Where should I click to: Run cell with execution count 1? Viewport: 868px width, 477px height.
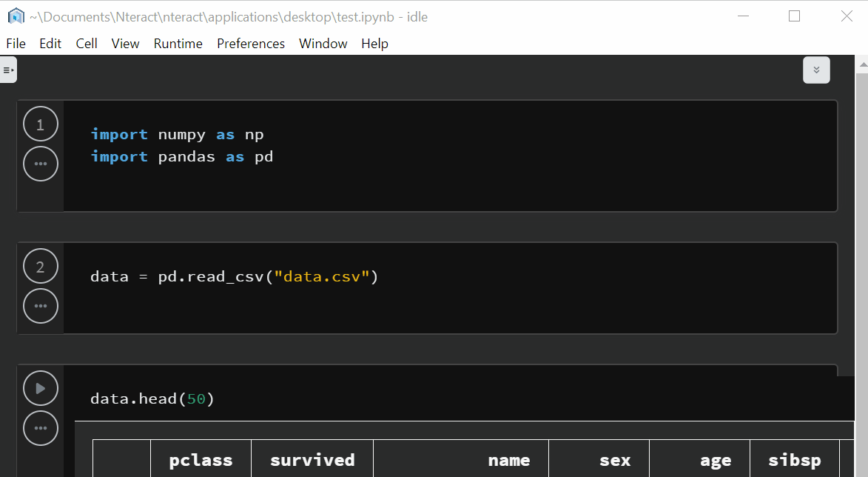click(41, 124)
